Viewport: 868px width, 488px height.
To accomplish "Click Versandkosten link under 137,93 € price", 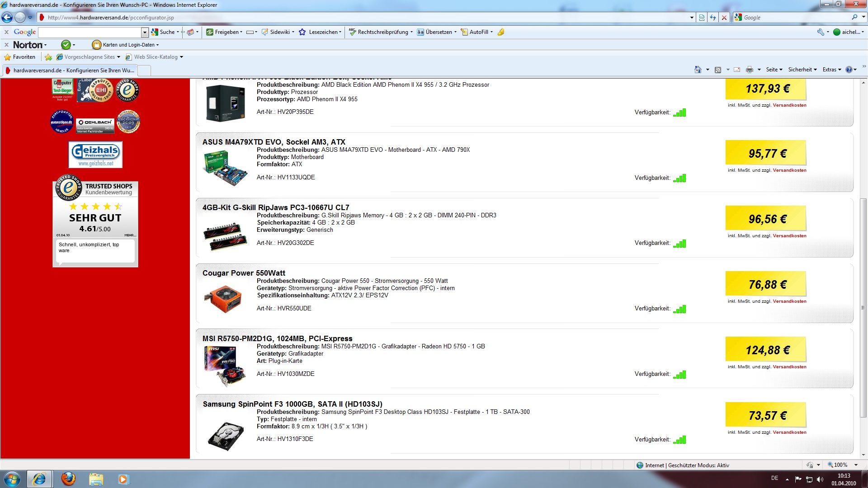I will pos(789,105).
